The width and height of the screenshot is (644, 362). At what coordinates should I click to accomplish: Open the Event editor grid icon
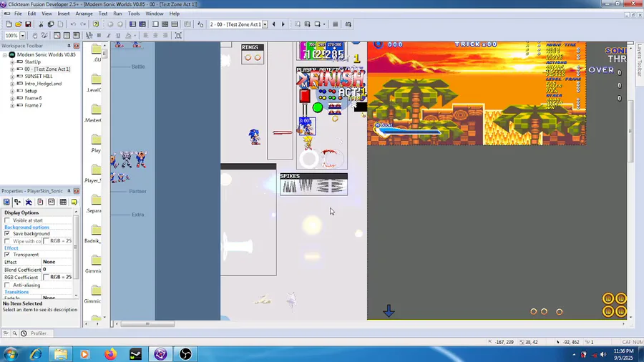(x=165, y=24)
